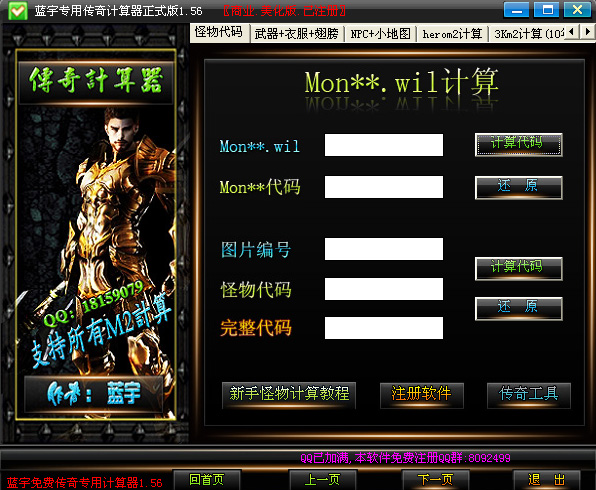This screenshot has height=490, width=596.
Task: Go to next page with 下一页
Action: (x=435, y=480)
